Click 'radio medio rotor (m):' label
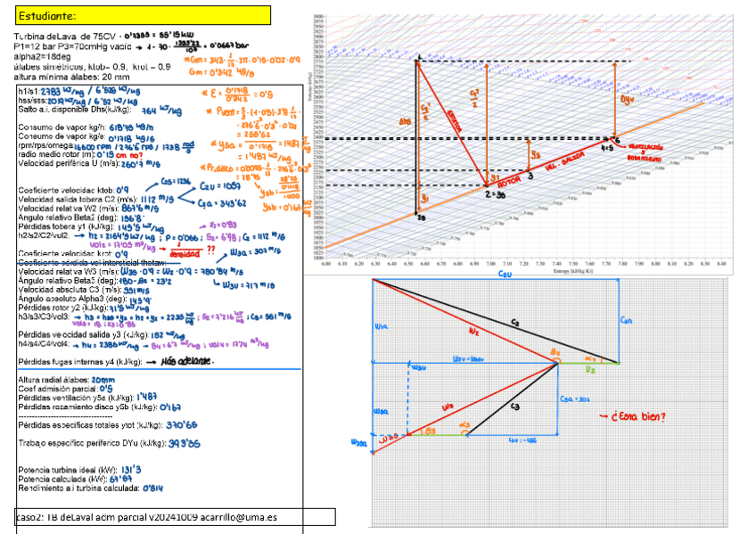756x534 pixels. [57, 155]
